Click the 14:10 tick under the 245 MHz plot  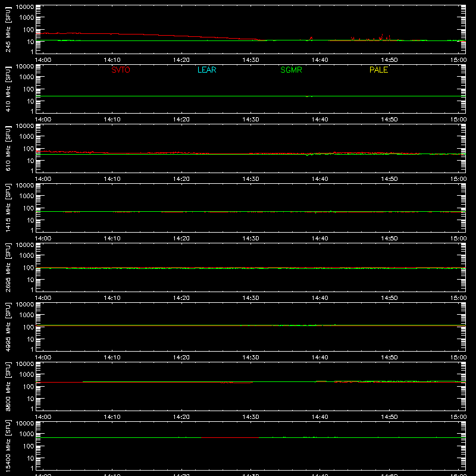click(112, 60)
